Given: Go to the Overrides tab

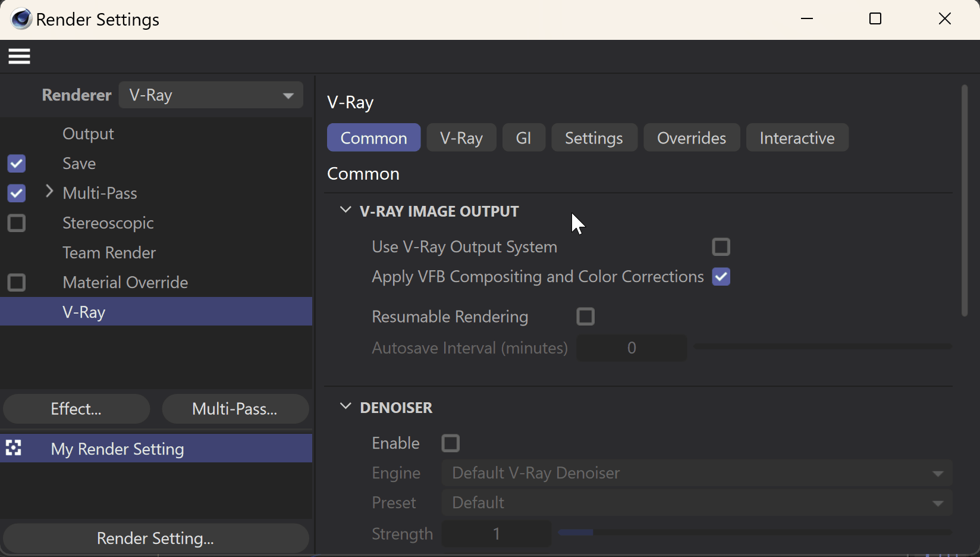Looking at the screenshot, I should point(692,137).
